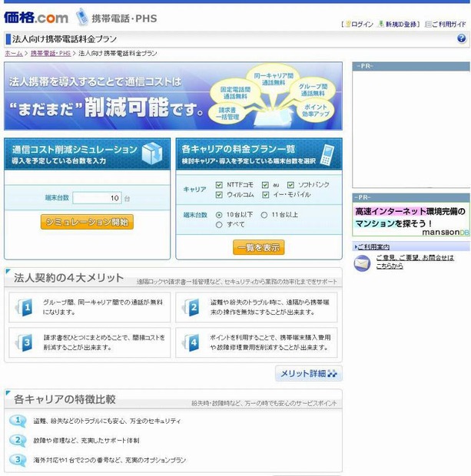471x476 pixels.
Task: Click the ご意見、ご要望、お問合せはこちらから link
Action: [x=415, y=262]
